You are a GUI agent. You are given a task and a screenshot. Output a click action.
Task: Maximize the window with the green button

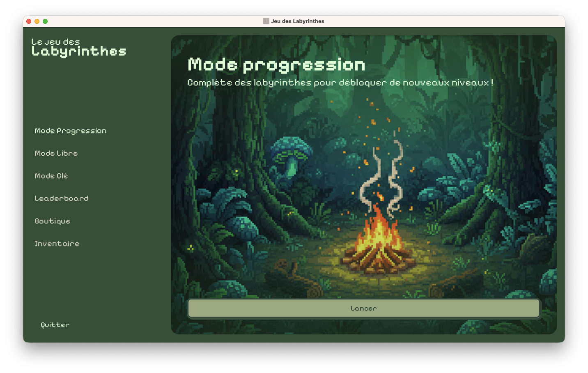point(45,21)
